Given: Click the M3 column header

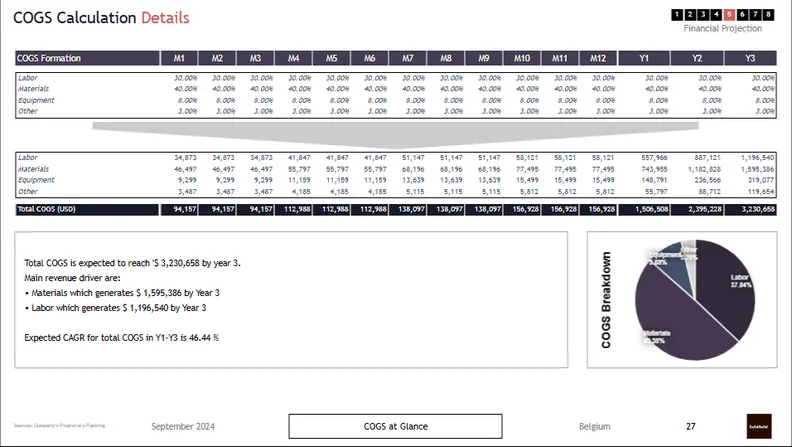Looking at the screenshot, I should tap(255, 58).
